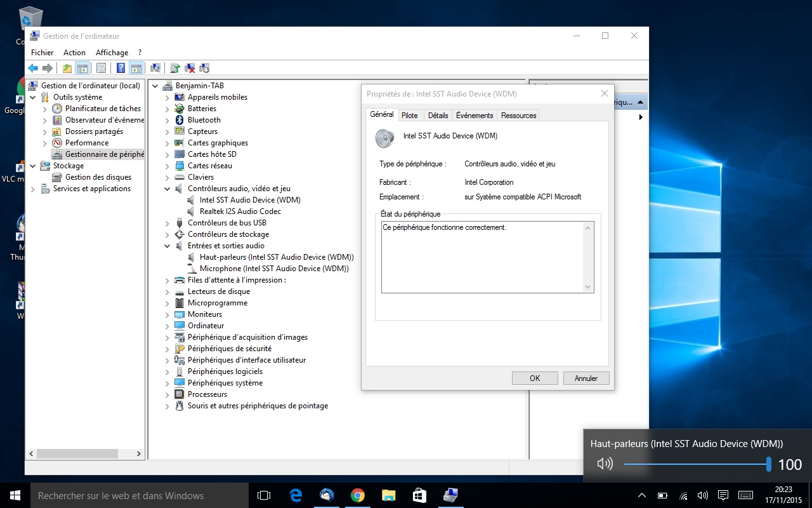Image resolution: width=812 pixels, height=508 pixels.
Task: Click the Uninstall device red X icon
Action: coord(190,69)
